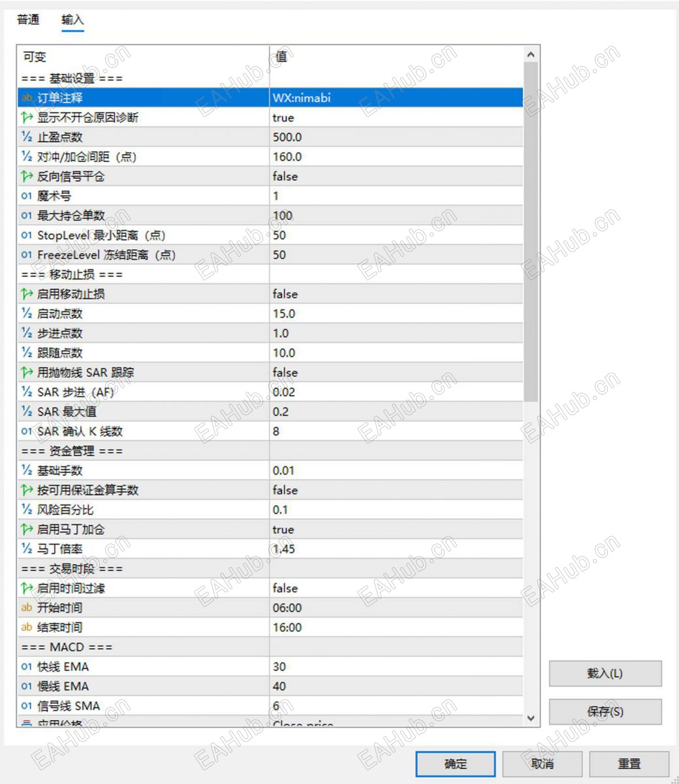Click the 1.45 value of 马丁倍率
Screen dimensions: 679x784
pos(396,549)
